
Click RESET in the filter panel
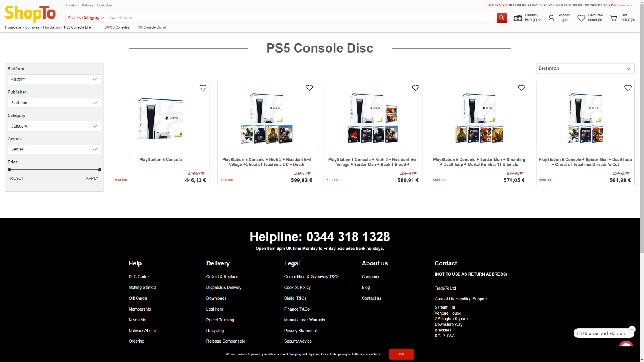coord(17,178)
